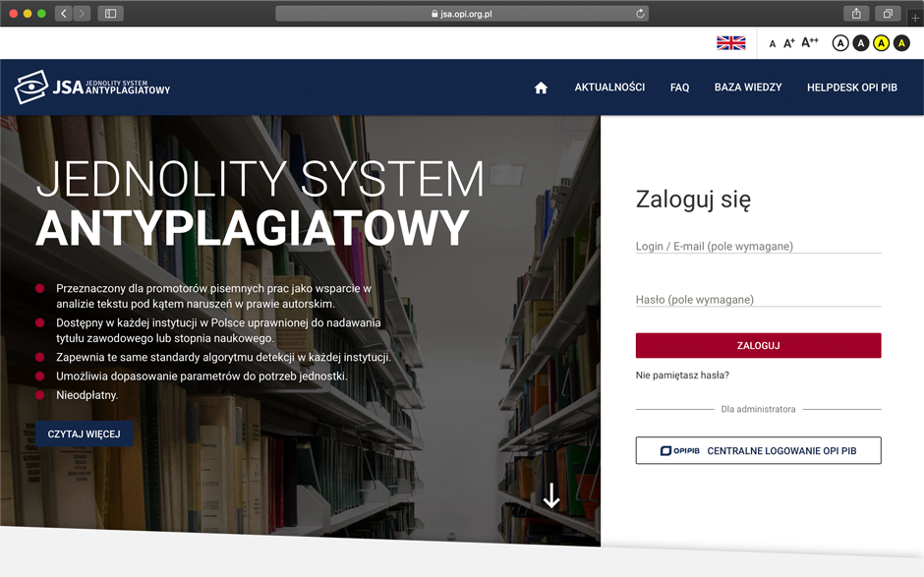Click CENTRALNE LOGOWANIE OPI PIB button
Screen dimensions: 924x577
(758, 450)
